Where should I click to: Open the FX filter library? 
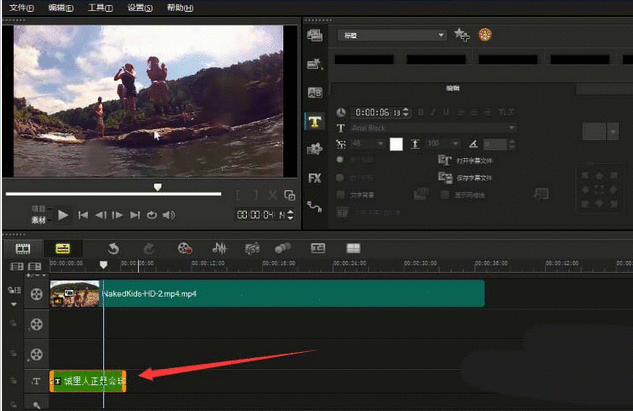point(315,178)
